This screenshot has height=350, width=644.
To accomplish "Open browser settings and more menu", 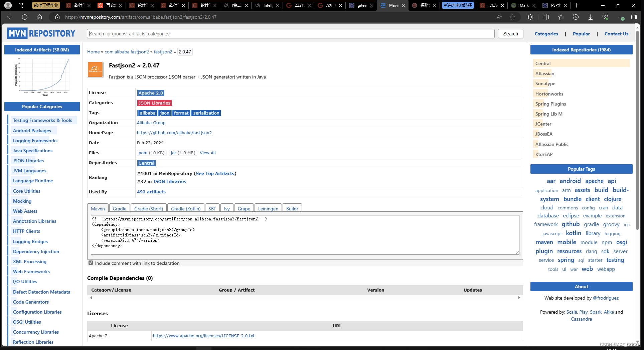I will pyautogui.click(x=620, y=17).
